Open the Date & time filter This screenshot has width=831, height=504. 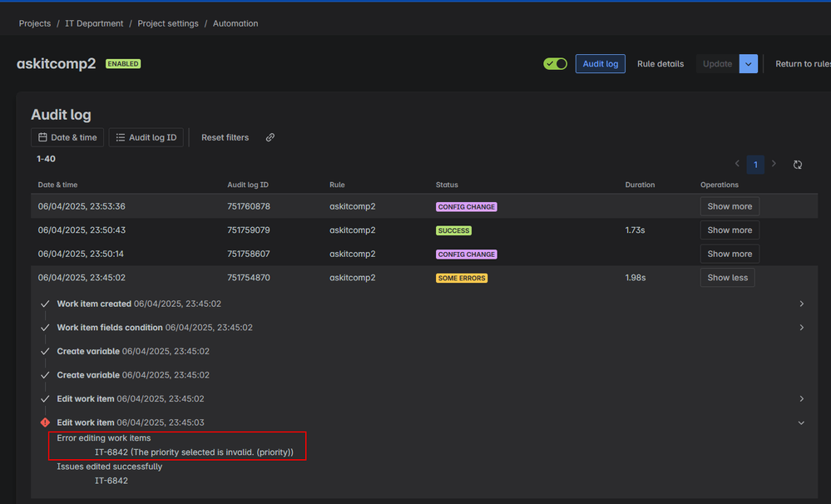point(67,137)
